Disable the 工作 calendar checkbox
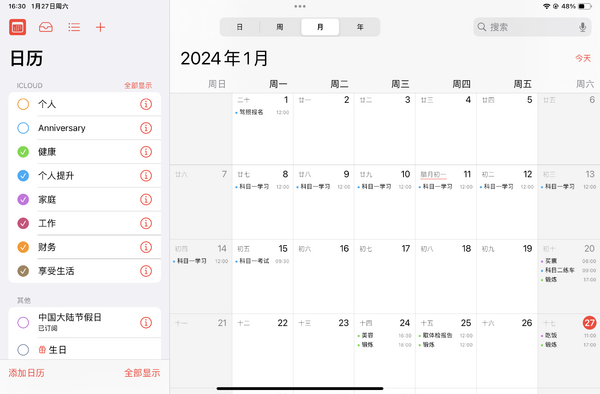This screenshot has width=600, height=394. (x=23, y=223)
